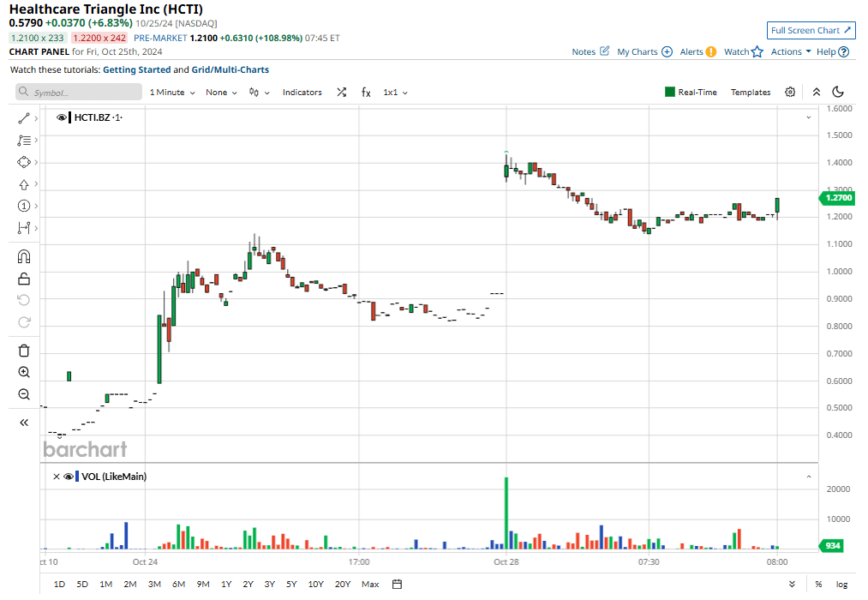
Task: Select the 3M time range
Action: [x=154, y=584]
